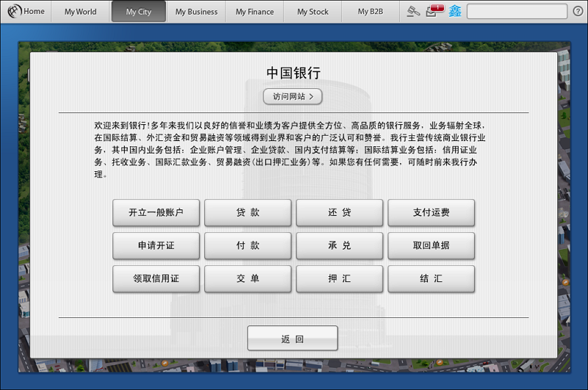Click the 领取信用证 button
The width and height of the screenshot is (588, 390).
click(156, 279)
